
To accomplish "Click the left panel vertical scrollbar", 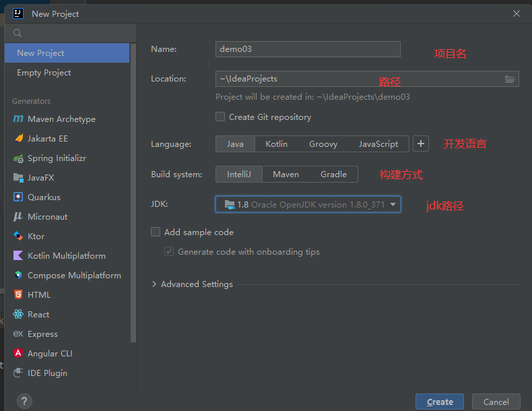I will click(133, 193).
